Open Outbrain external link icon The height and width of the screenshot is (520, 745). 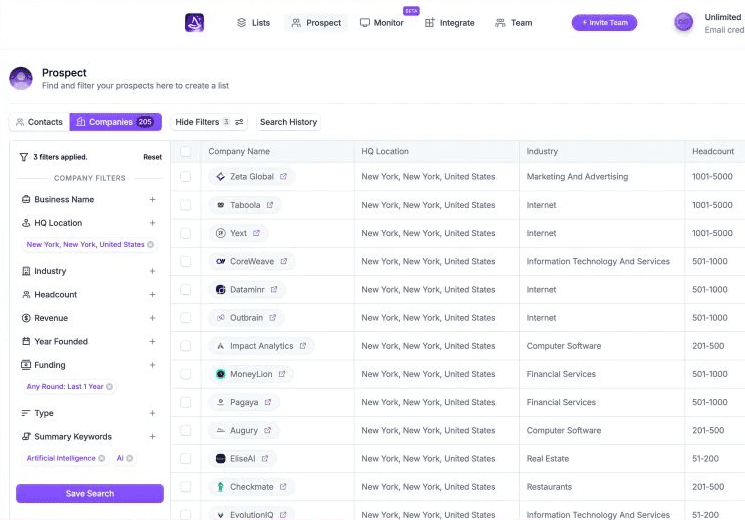pos(273,318)
